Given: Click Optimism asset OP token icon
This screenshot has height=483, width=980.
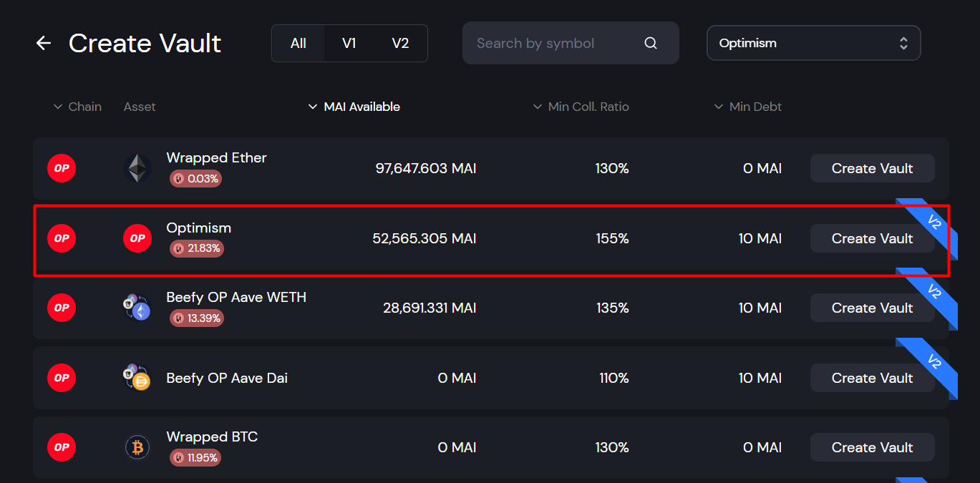Looking at the screenshot, I should click(137, 238).
